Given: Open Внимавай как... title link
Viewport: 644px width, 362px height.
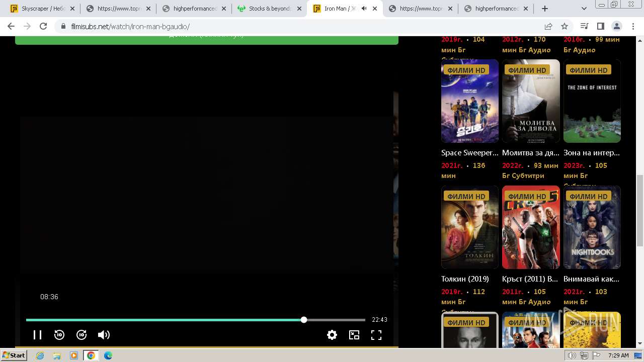Looking at the screenshot, I should click(591, 279).
